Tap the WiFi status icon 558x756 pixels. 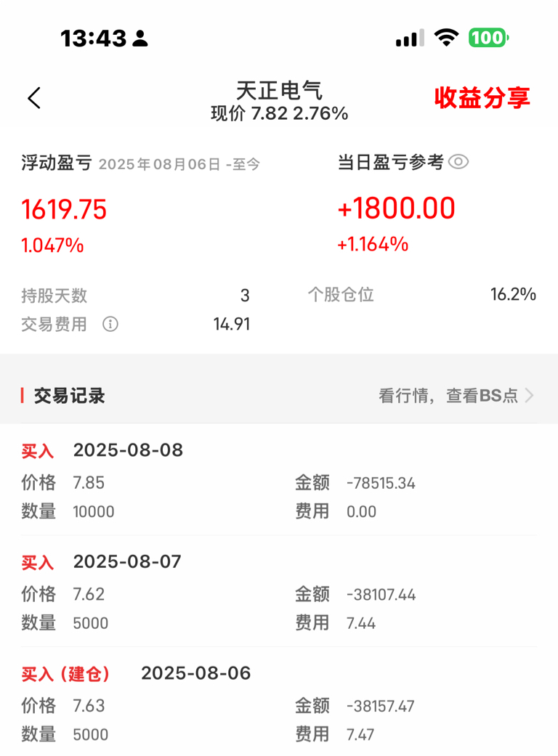tap(447, 38)
